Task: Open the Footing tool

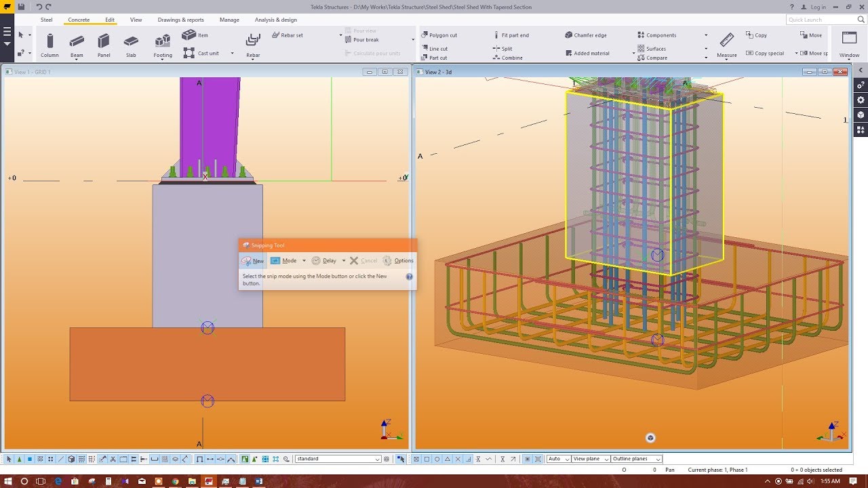Action: coord(162,42)
